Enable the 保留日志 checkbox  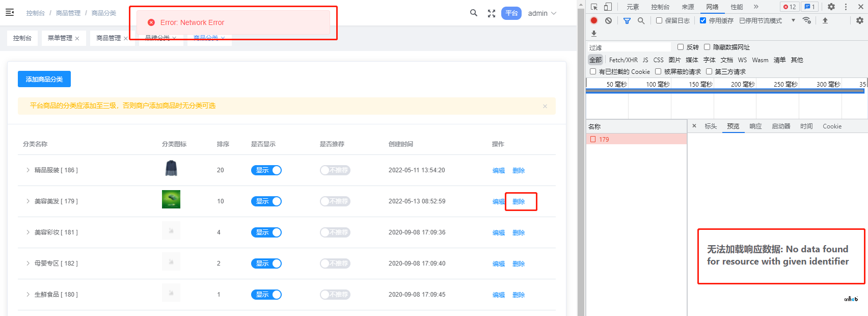[659, 20]
